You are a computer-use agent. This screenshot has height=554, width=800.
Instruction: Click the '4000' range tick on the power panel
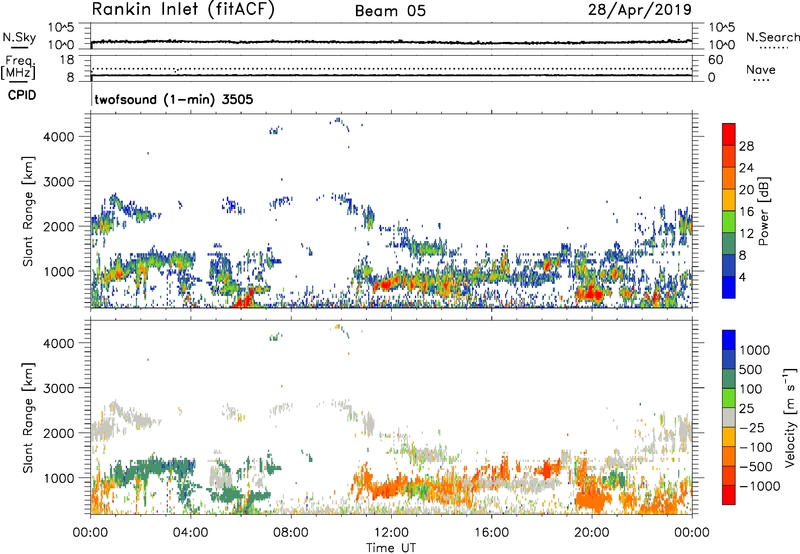coord(59,137)
